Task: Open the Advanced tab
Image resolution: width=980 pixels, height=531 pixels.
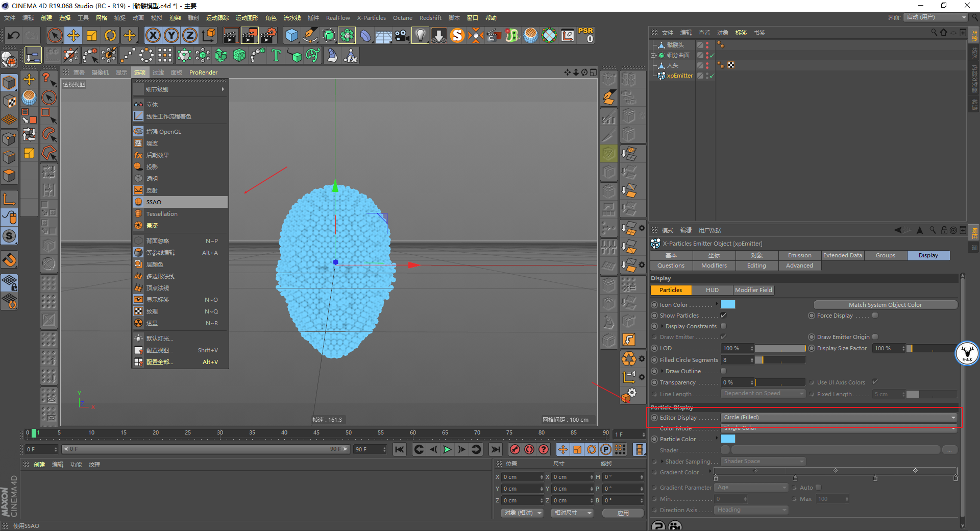Action: point(800,265)
